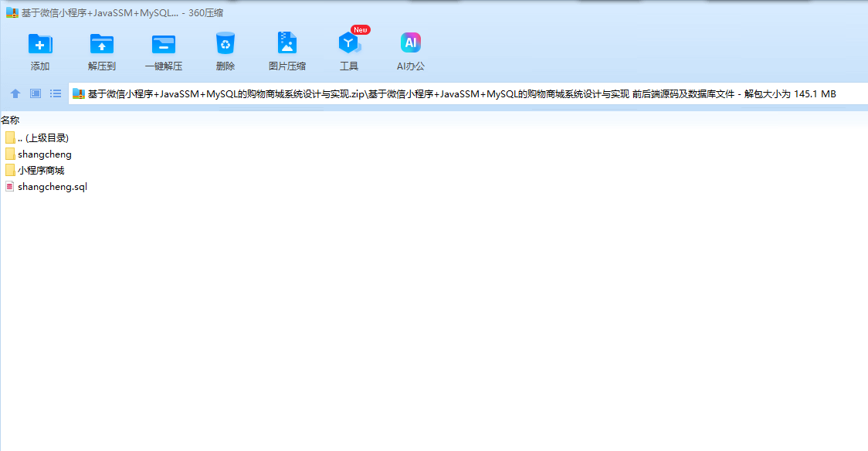Click the 360压缩 app icon in the title bar
The height and width of the screenshot is (451, 868).
point(12,12)
